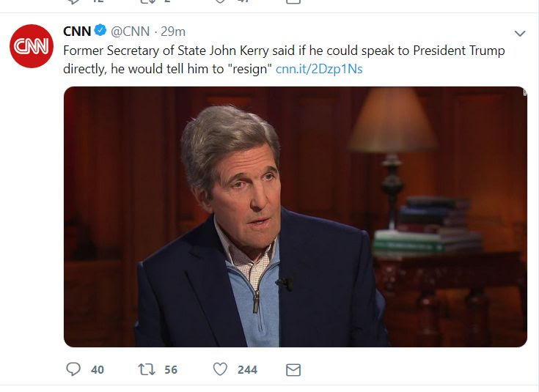
Task: Click the bold CNN display name
Action: point(77,32)
